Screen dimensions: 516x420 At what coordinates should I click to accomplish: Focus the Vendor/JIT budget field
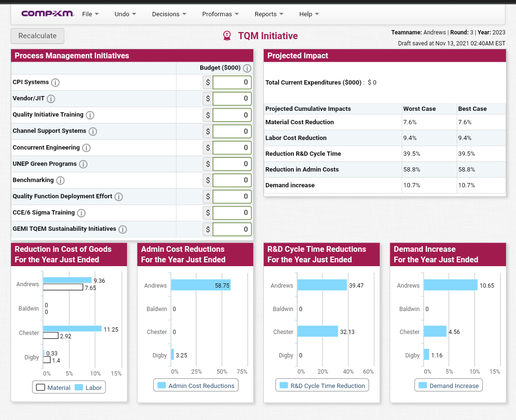tap(232, 98)
